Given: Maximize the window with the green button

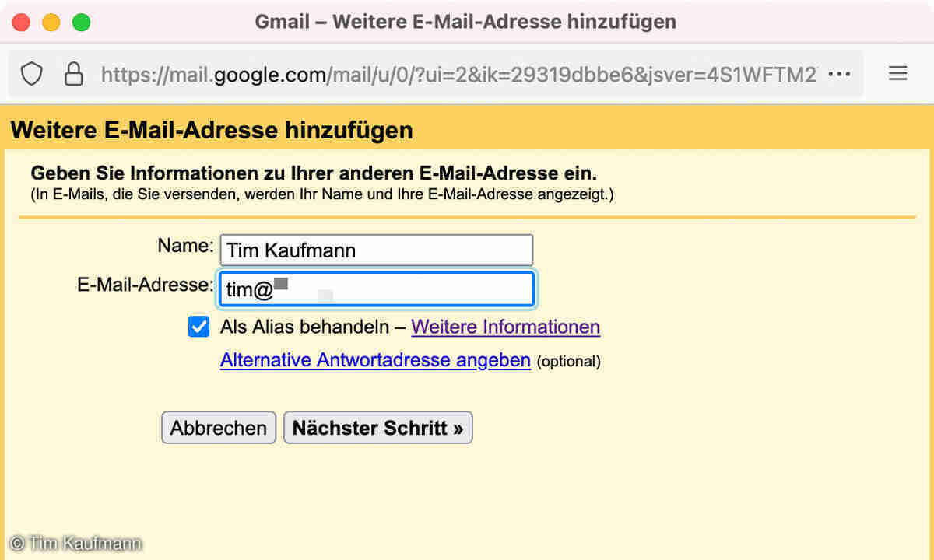Looking at the screenshot, I should tap(81, 23).
